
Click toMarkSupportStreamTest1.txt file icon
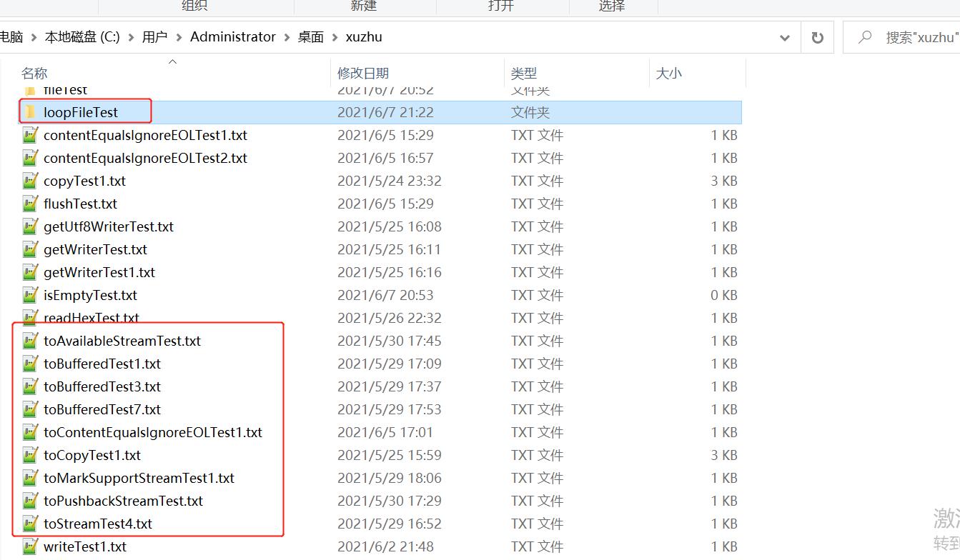point(30,478)
